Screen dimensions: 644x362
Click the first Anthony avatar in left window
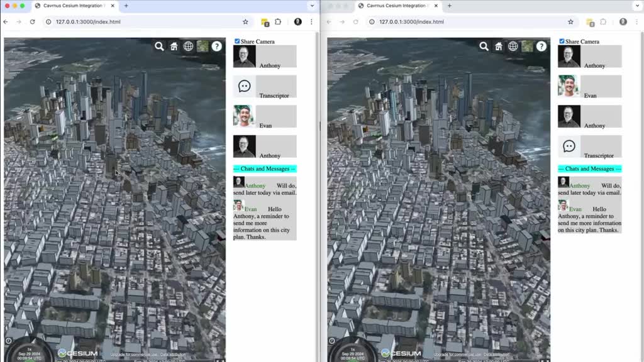pos(245,56)
